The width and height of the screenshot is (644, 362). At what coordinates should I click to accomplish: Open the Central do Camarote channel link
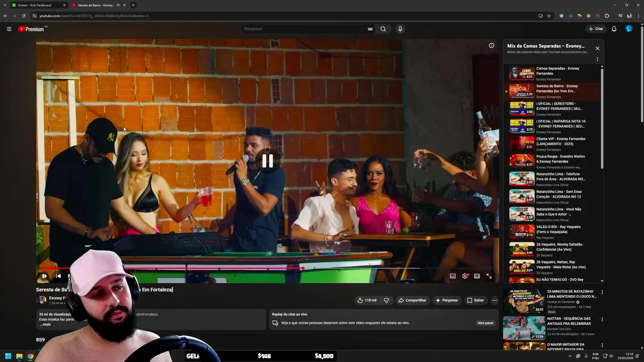[x=561, y=302]
